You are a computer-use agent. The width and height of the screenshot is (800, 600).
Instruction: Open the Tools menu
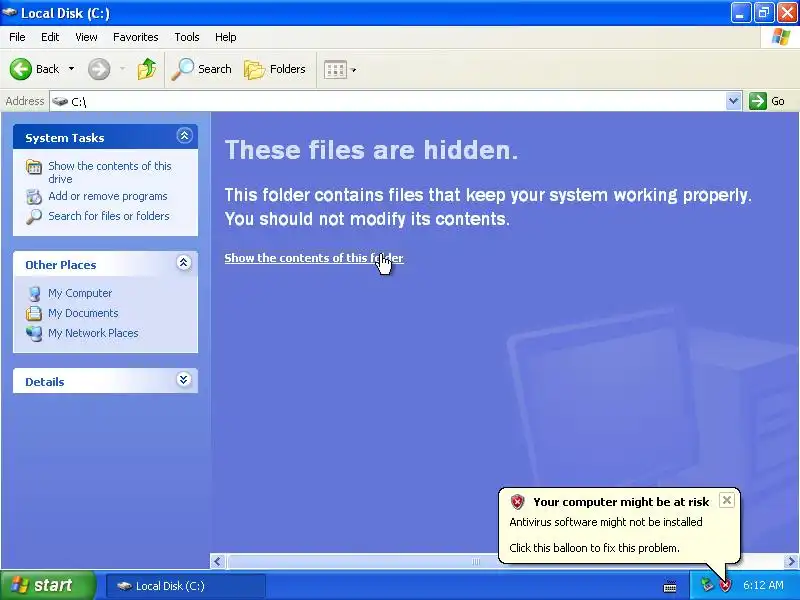click(187, 37)
